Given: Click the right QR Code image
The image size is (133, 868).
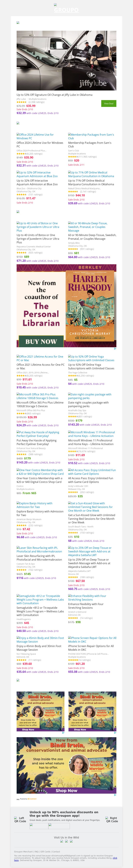Looking at the screenshot, I should 112,820.
